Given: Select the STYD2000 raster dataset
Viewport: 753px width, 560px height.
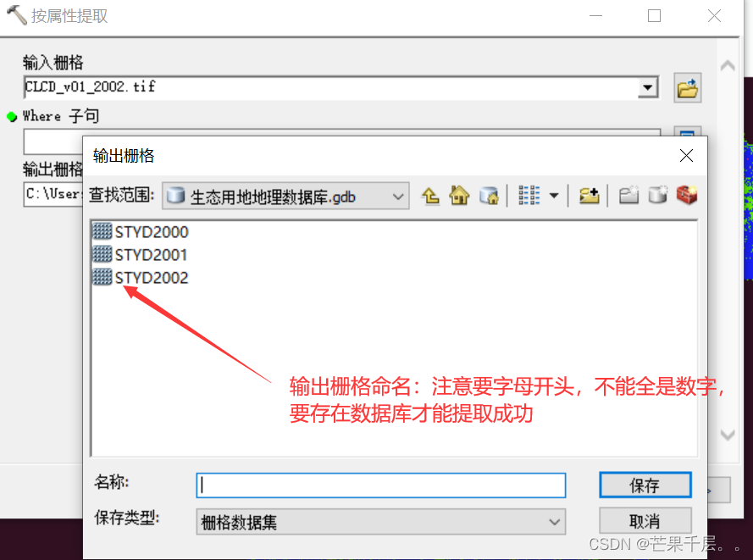Looking at the screenshot, I should coord(141,232).
